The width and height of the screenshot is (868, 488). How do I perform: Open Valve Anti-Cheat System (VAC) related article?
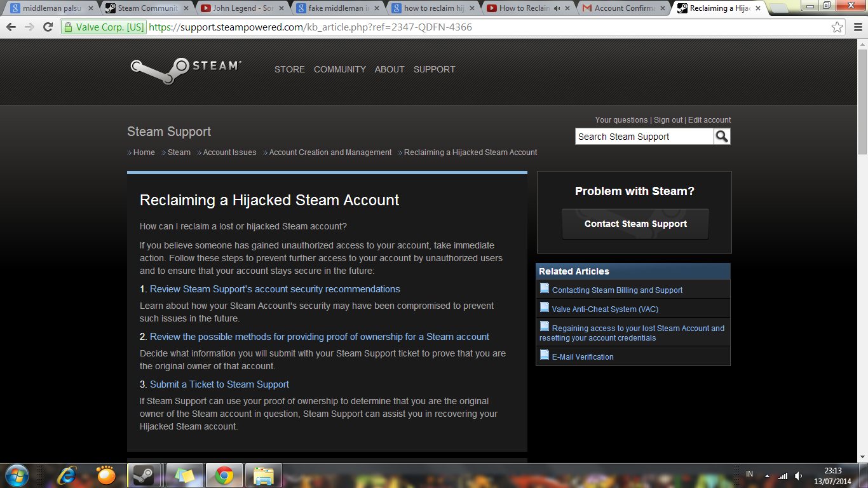[605, 309]
